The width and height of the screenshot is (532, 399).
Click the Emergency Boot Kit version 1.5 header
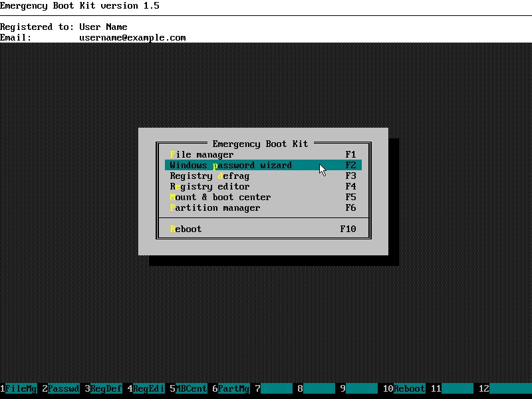80,6
